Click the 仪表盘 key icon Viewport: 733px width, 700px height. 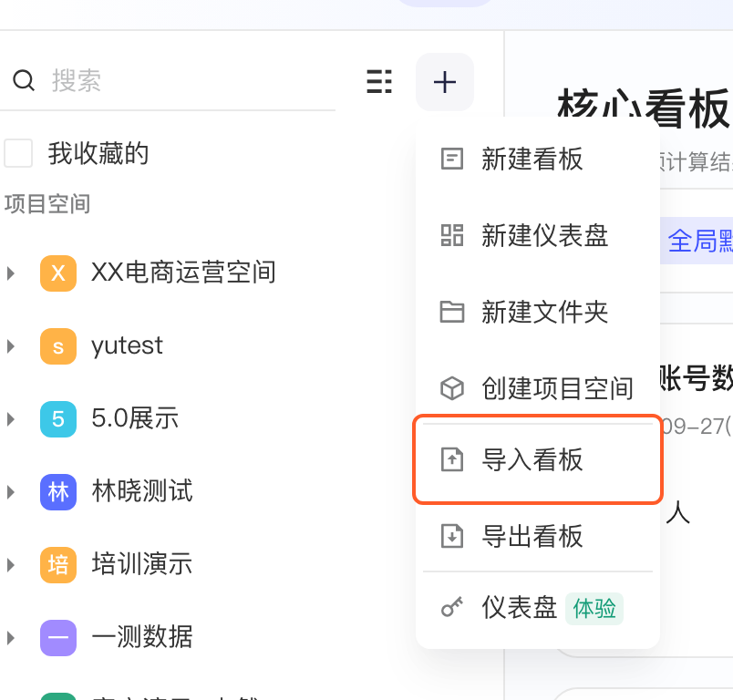click(x=452, y=607)
